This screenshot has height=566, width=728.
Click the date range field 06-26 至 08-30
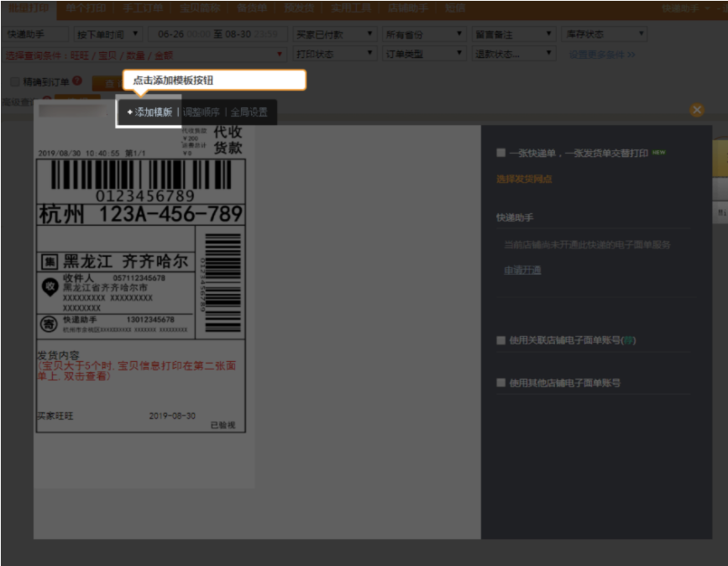[217, 34]
